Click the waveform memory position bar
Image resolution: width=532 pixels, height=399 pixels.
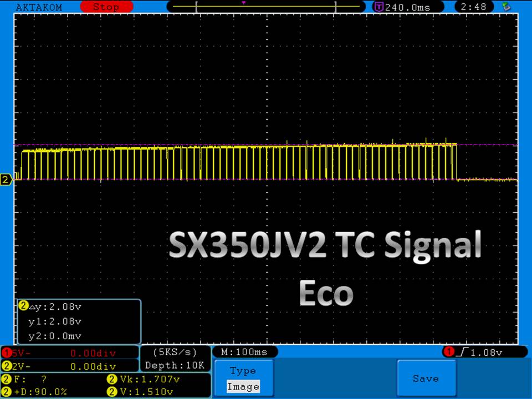[x=266, y=7]
